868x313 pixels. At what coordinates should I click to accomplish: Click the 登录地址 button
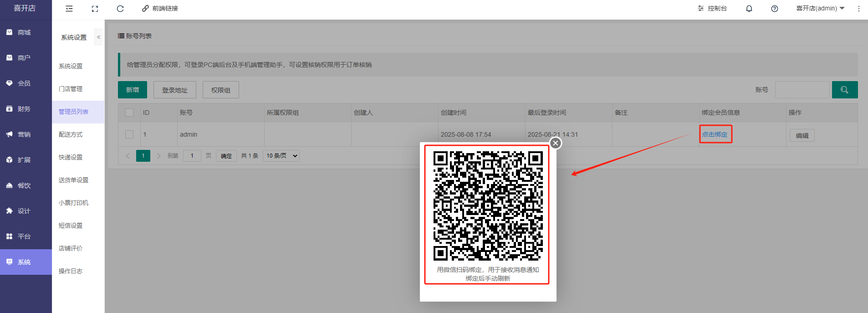175,90
